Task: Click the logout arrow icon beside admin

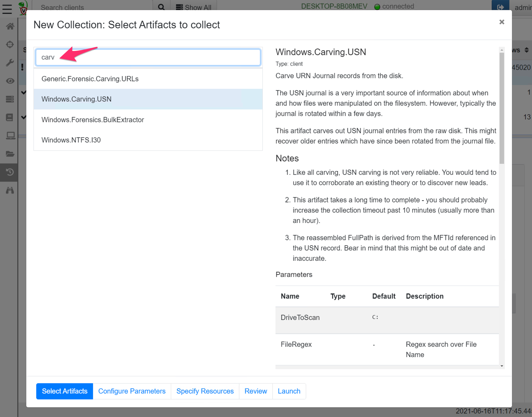Action: point(501,7)
